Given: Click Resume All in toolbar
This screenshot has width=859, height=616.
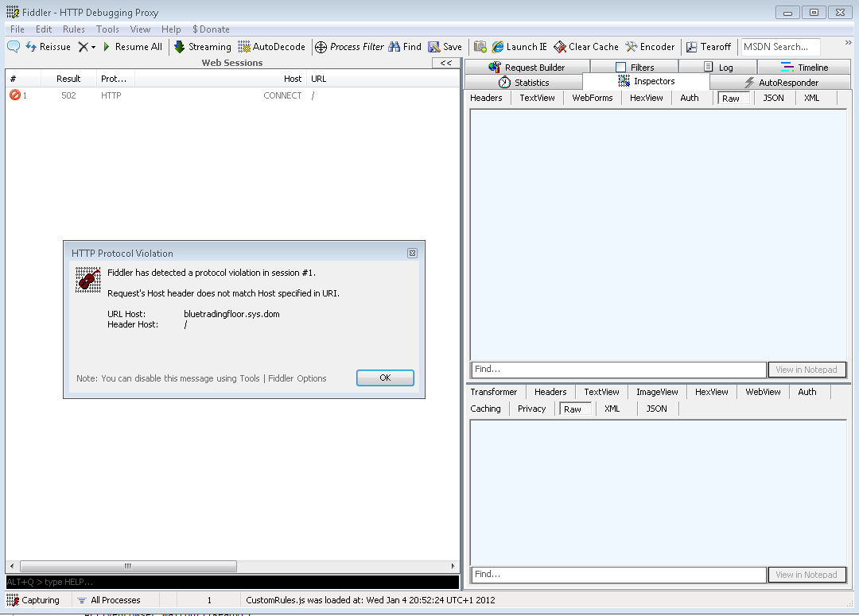Looking at the screenshot, I should pos(133,47).
